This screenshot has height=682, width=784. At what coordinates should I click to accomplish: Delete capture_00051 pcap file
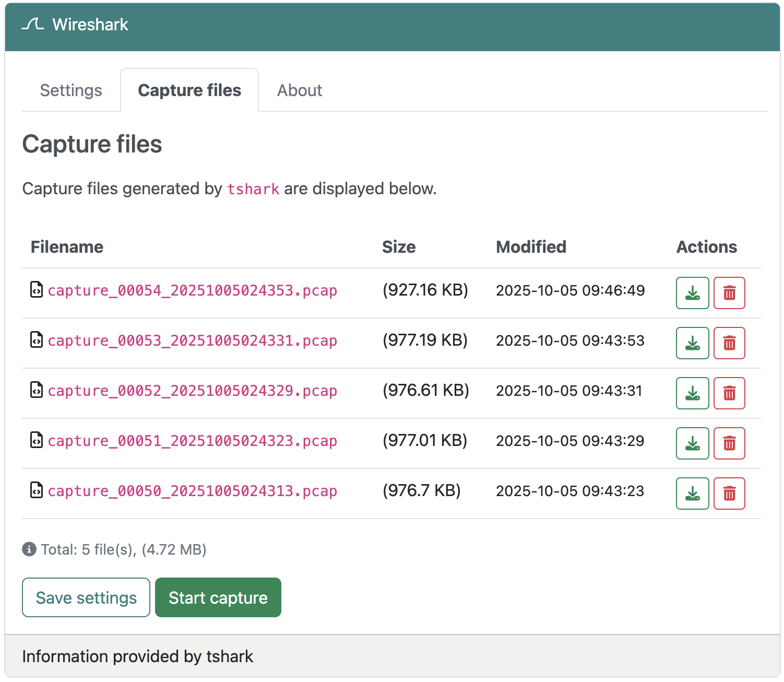pyautogui.click(x=729, y=443)
